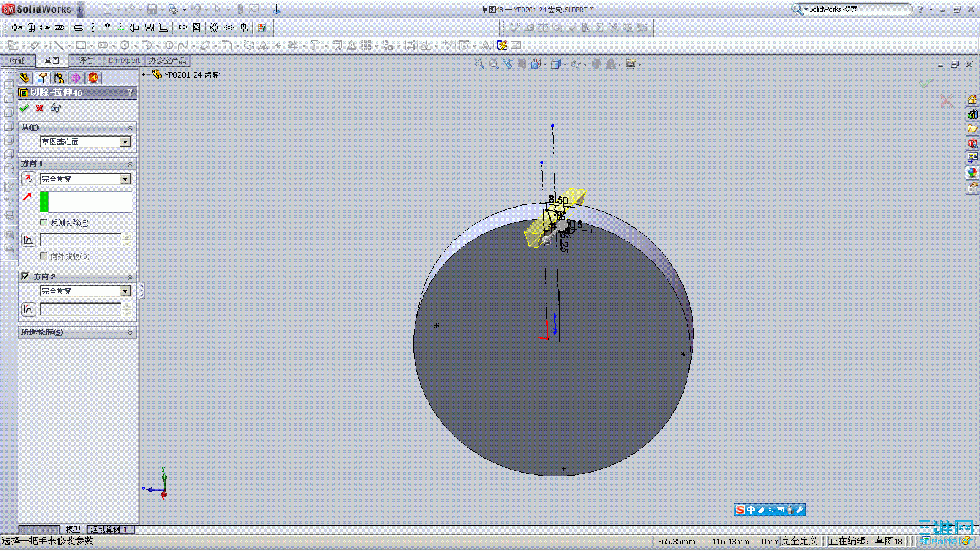Click the 8.50 dimension in the sketch
Viewport: 980px width, 551px height.
pyautogui.click(x=558, y=200)
